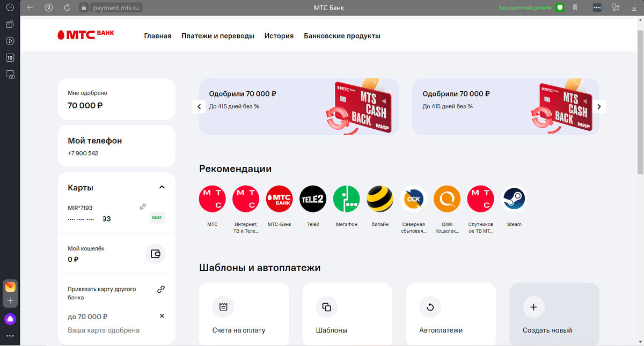Screen dimensions: 644x346
Task: Click the Привязать карту другого банка link
Action: [101, 293]
